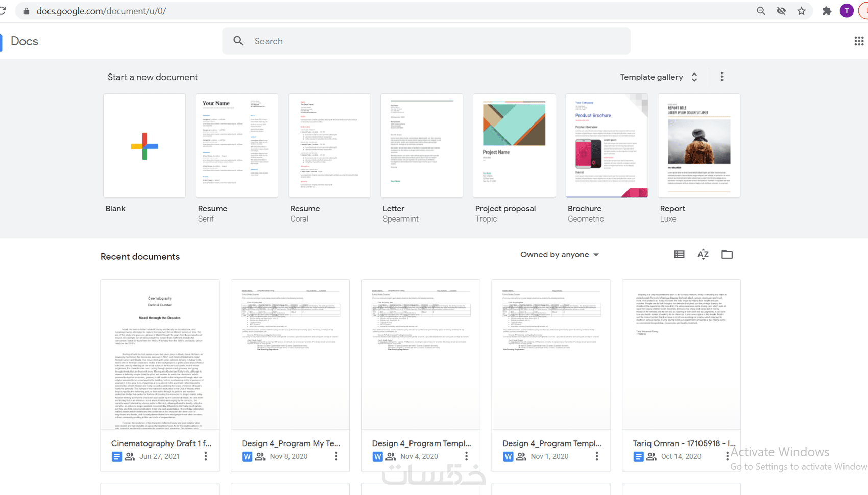Click the 'Oct 14, 2020' date text
868x495 pixels.
tap(681, 457)
